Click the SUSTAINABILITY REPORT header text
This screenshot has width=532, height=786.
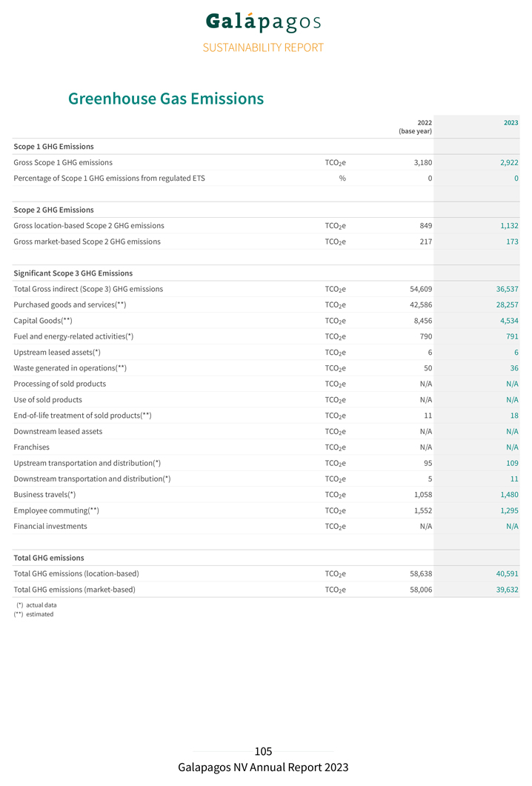(263, 47)
